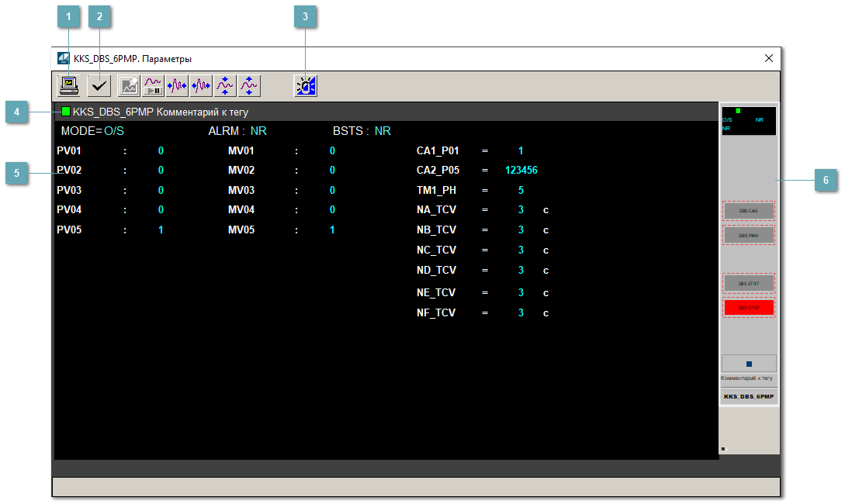Select the MODE value O/S

(x=114, y=131)
